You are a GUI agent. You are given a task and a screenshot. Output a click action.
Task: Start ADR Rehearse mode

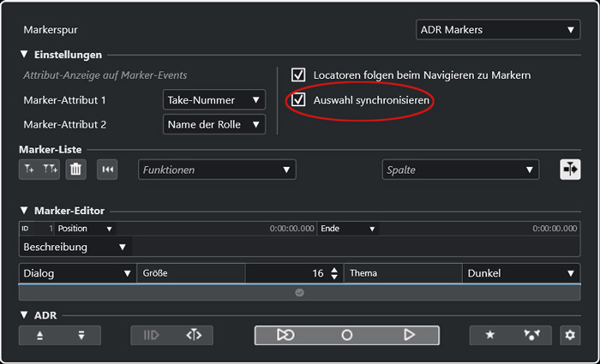[x=285, y=336]
